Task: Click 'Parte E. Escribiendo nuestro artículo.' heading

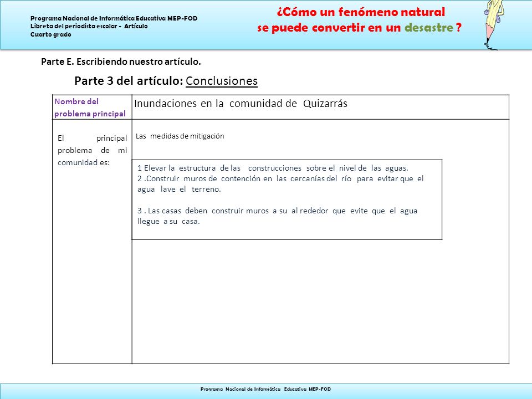Action: [121, 62]
